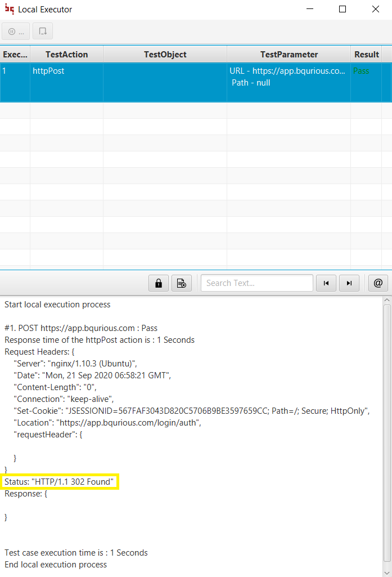Image resolution: width=392 pixels, height=577 pixels.
Task: Toggle the scroll lock padlock icon
Action: (159, 283)
